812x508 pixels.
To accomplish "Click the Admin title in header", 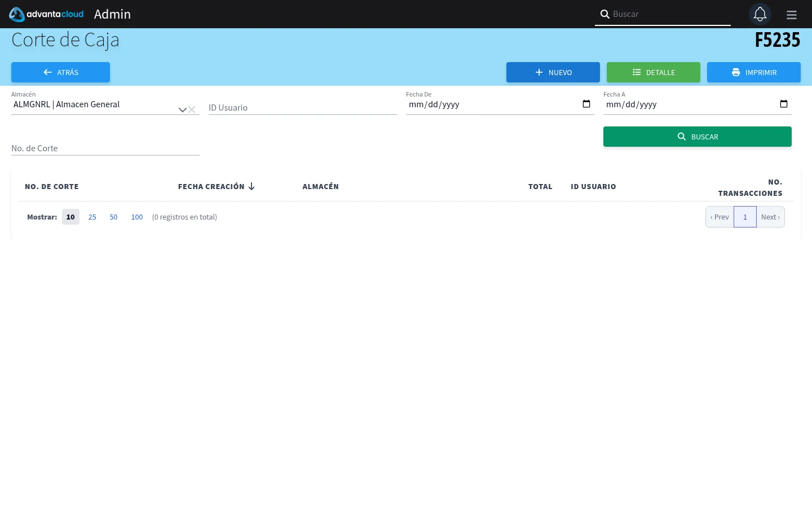I will (x=112, y=14).
